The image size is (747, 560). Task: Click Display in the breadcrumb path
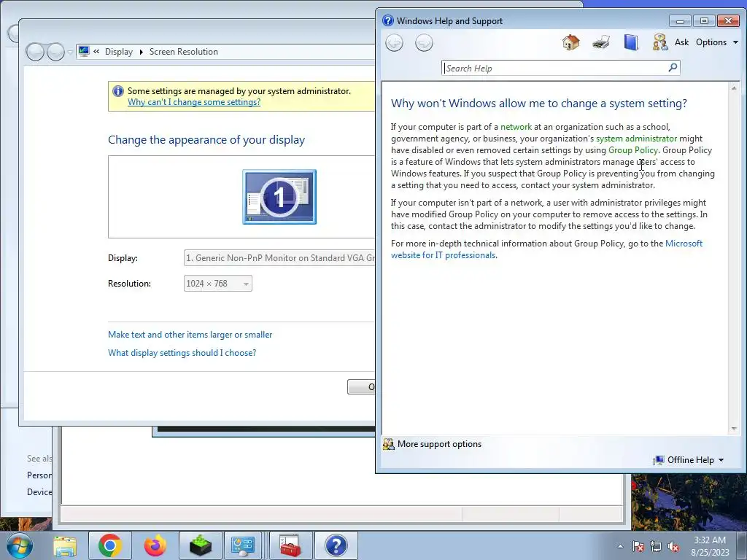(119, 52)
